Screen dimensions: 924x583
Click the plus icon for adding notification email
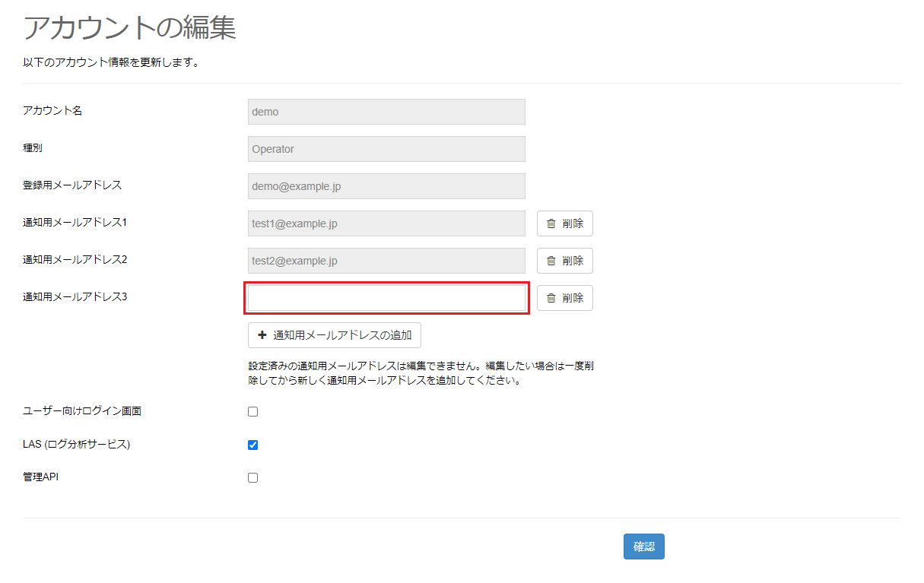point(262,335)
